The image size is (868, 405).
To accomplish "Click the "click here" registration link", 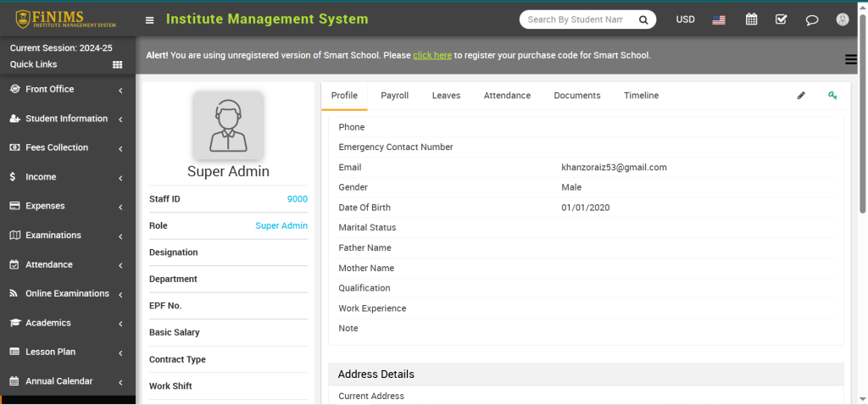I will click(x=431, y=55).
